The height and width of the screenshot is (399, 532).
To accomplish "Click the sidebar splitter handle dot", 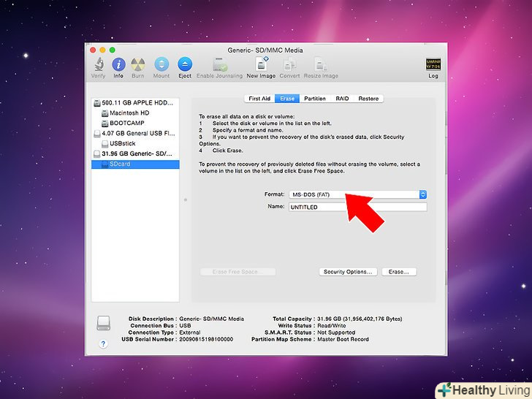I will pos(186,199).
